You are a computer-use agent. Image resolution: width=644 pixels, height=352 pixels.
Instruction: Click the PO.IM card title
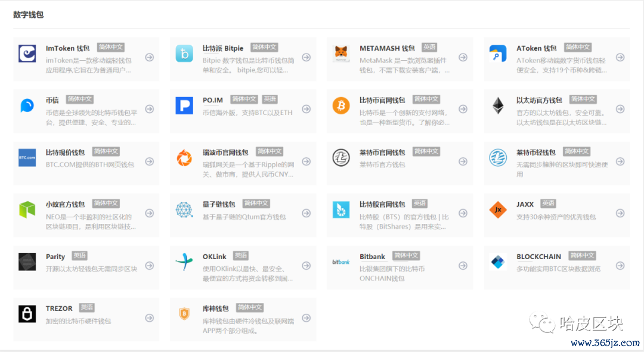(x=213, y=100)
